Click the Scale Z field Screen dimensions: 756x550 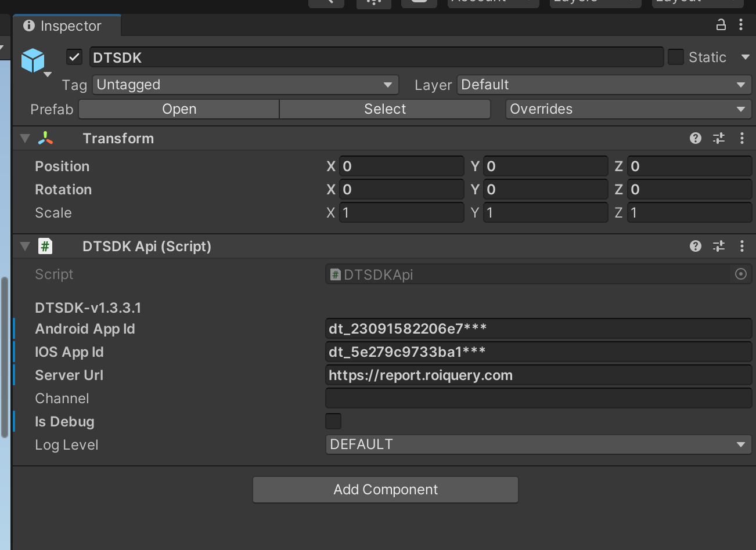click(x=690, y=213)
